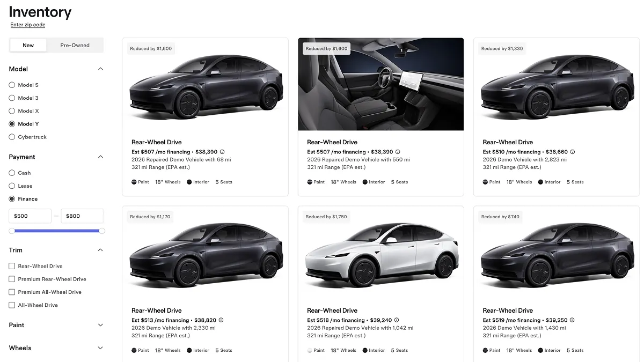
Task: Click the Reduced by $1,750 badge
Action: [x=325, y=216]
